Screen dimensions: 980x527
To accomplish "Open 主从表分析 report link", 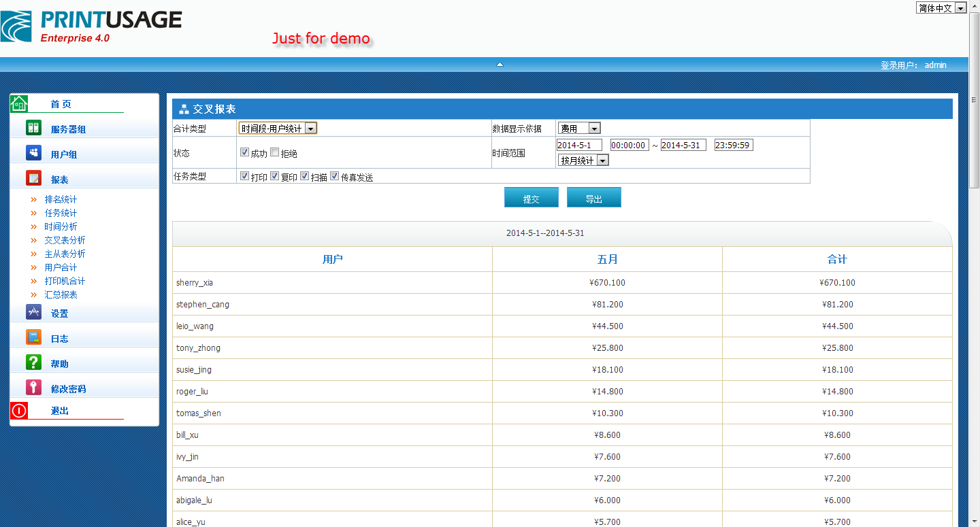I will [65, 254].
